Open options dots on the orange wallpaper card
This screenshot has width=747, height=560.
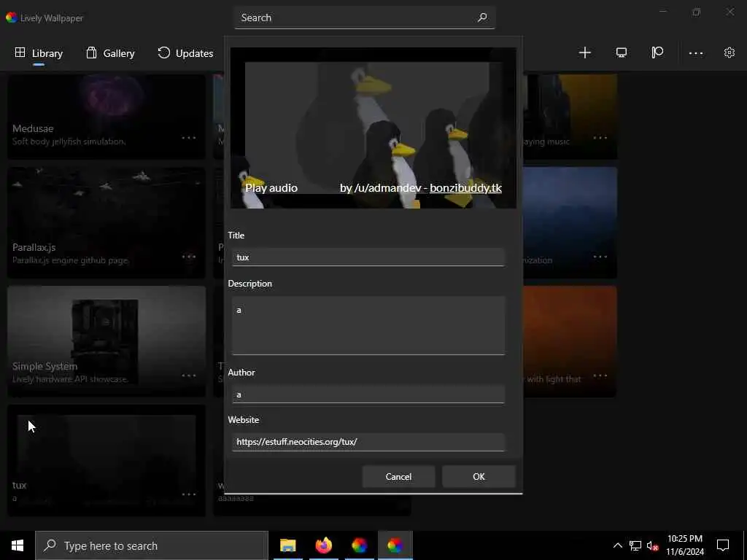point(600,376)
